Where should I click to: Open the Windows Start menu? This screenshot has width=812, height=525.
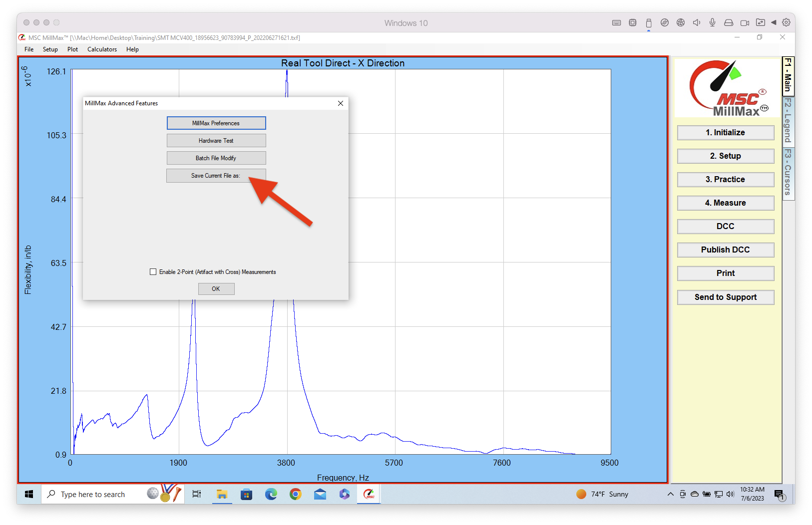coord(29,495)
